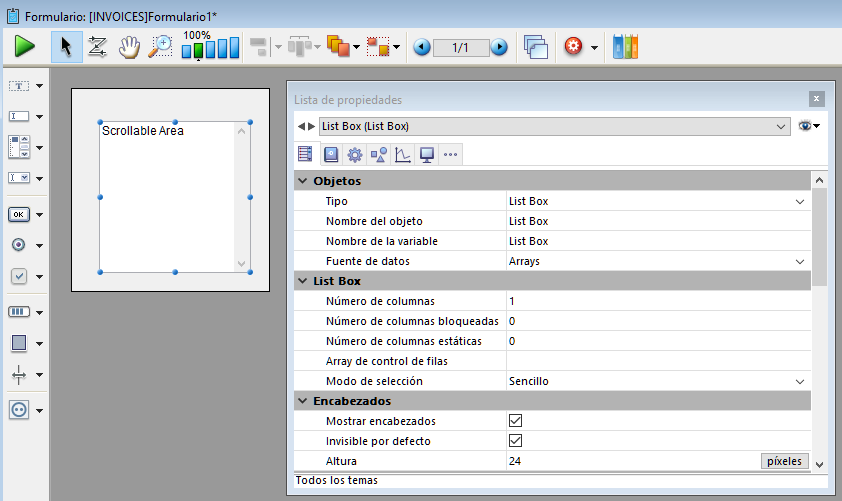Screen dimensions: 842x501
Task: Toggle Invisible por defecto checkbox
Action: [516, 441]
